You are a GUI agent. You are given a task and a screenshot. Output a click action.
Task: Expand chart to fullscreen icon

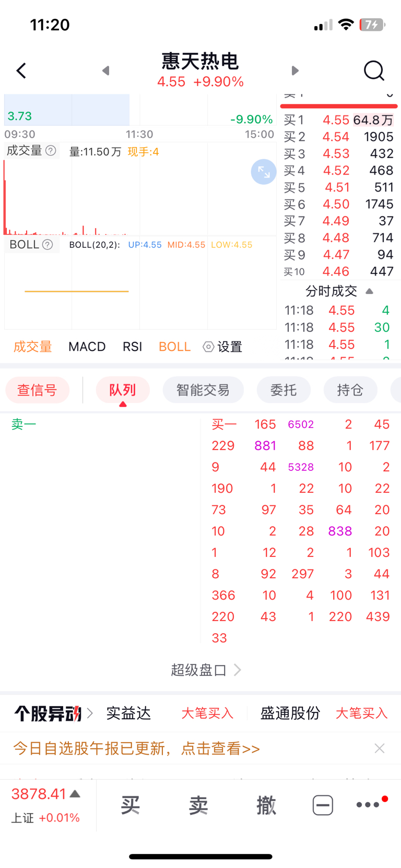(264, 172)
